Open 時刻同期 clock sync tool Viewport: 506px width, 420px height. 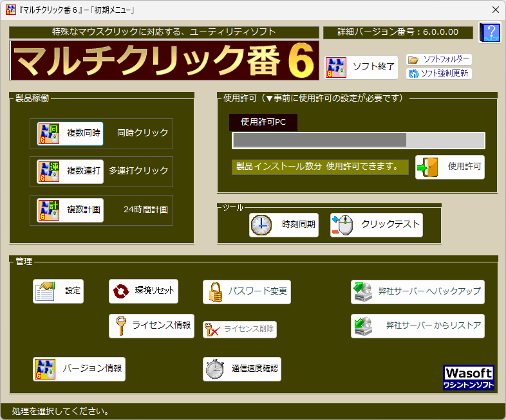tap(284, 225)
